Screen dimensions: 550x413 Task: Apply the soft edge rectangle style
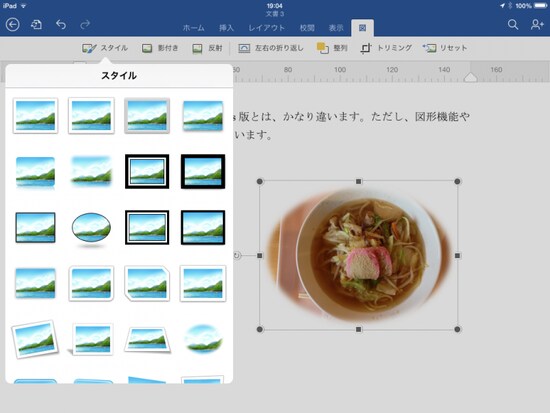91,171
